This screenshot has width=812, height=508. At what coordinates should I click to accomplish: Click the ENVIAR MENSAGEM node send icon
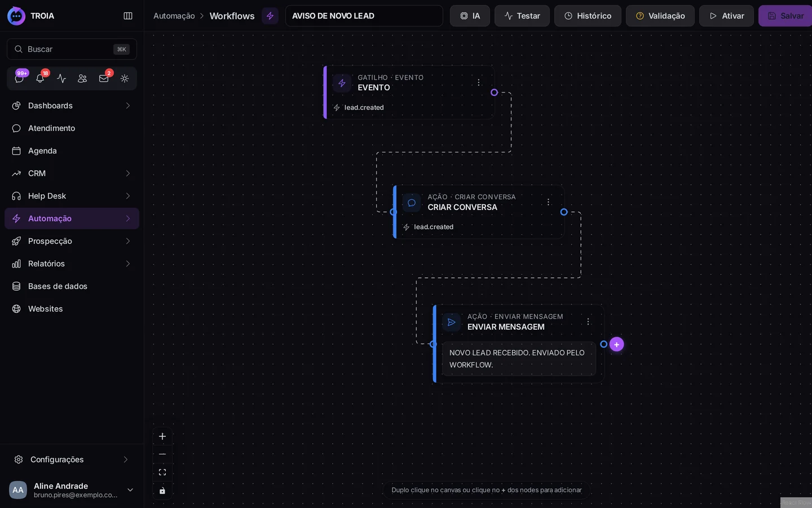(x=451, y=322)
